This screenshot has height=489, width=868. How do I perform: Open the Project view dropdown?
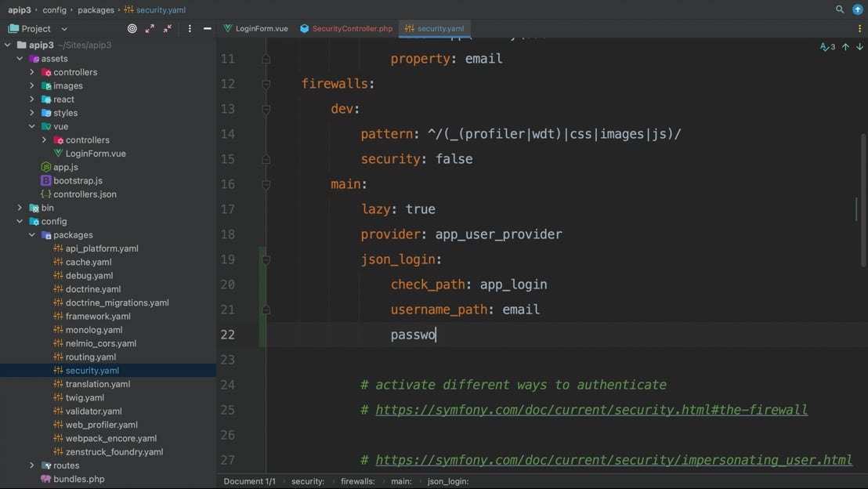coord(64,29)
